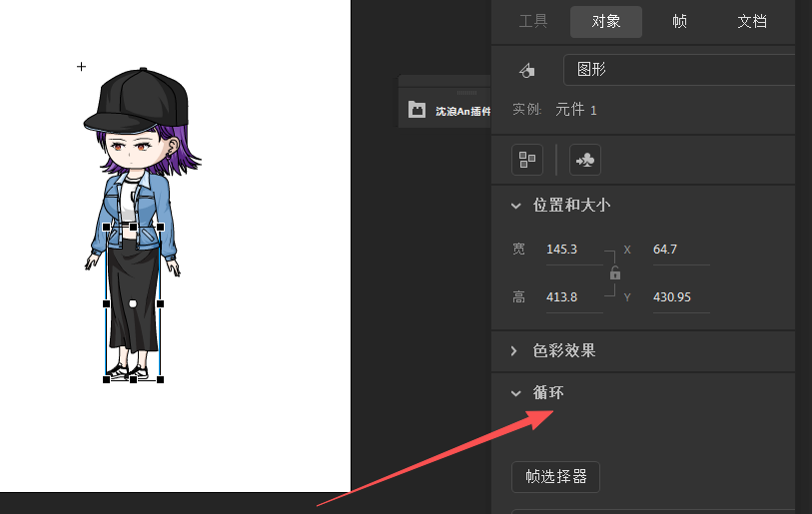
Task: Click the Y position value 430.95
Action: [671, 296]
